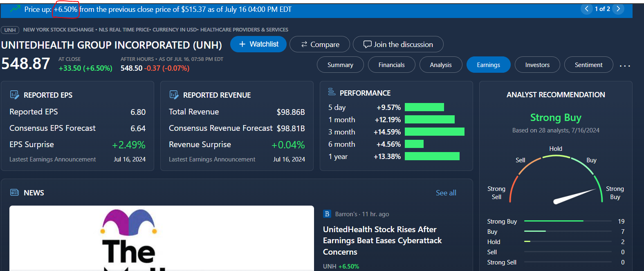The image size is (644, 271).
Task: Open the Analysis tab
Action: point(441,65)
